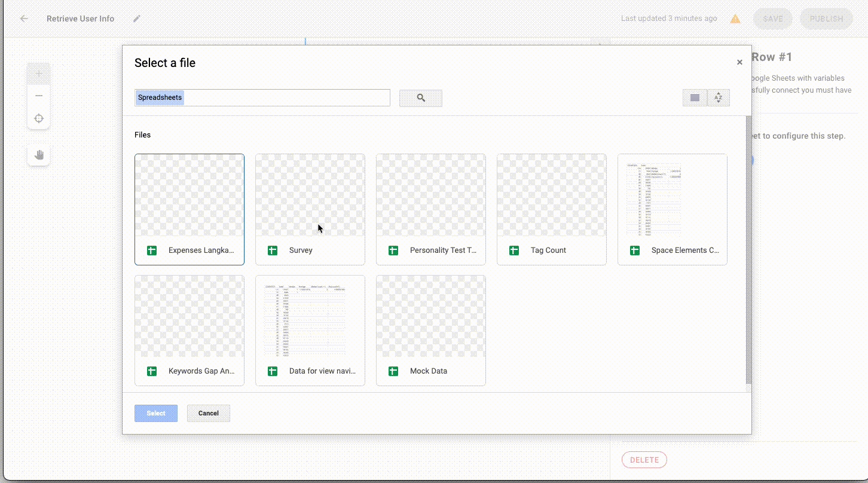The width and height of the screenshot is (868, 483).
Task: Switch to list view layout
Action: click(695, 98)
